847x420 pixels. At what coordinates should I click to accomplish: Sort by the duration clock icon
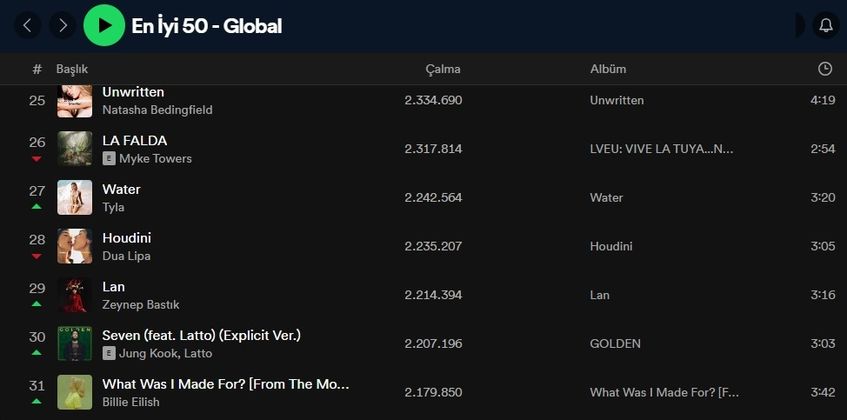click(x=824, y=69)
